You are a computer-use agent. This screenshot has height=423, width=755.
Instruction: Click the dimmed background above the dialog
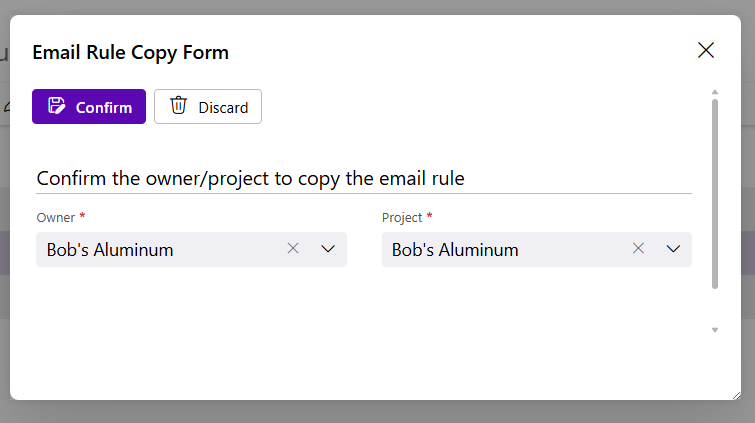tap(377, 6)
